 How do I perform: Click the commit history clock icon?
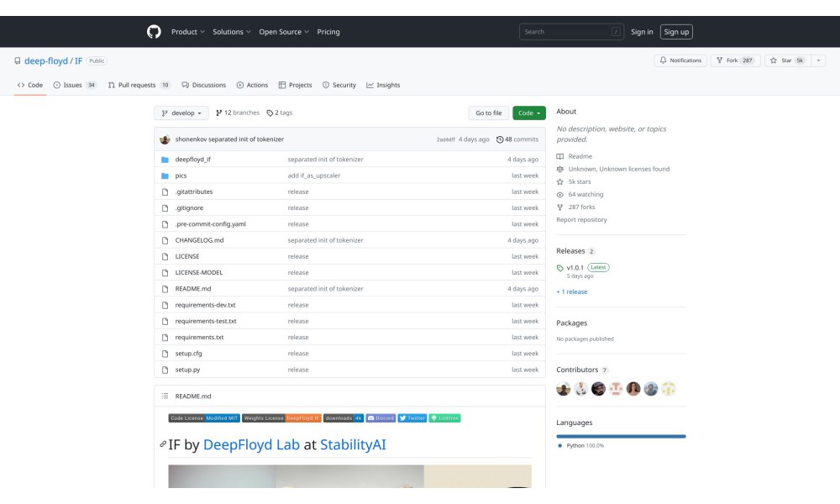point(500,139)
